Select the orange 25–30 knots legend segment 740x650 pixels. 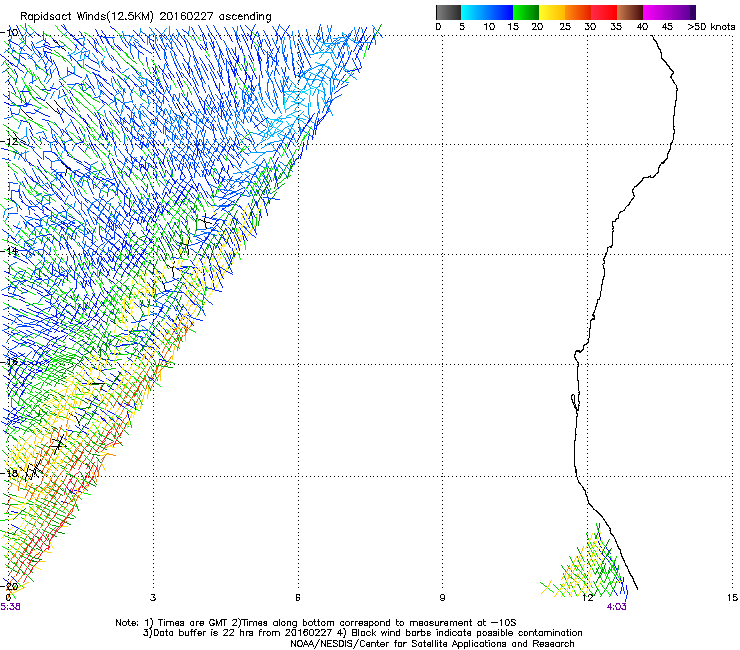pyautogui.click(x=578, y=12)
